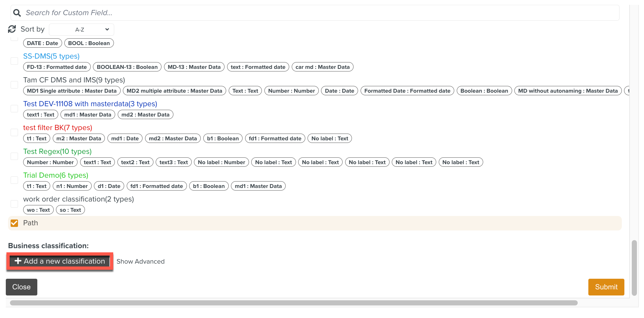
Task: Click Add a new classification button
Action: click(60, 261)
